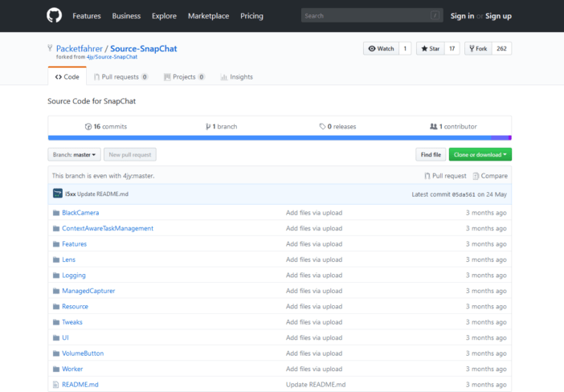The image size is (564, 392).
Task: Click the 'Source Code for SnapChat' description
Action: 92,101
